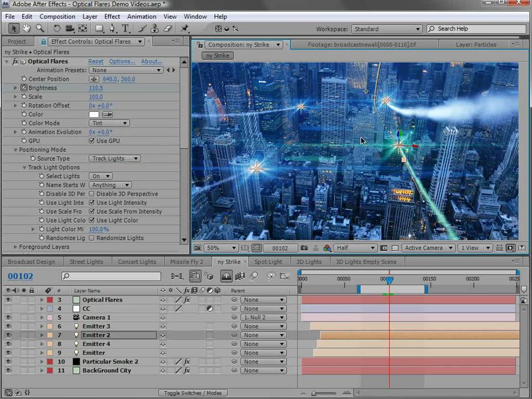532x399 pixels.
Task: Click the Center Position crosshair picker
Action: (94, 79)
